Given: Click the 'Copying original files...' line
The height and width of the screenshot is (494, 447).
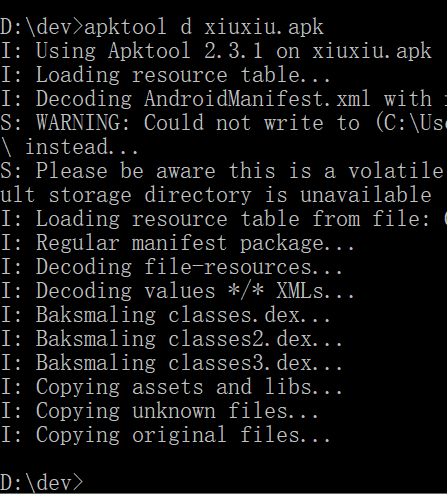Looking at the screenshot, I should 165,435.
